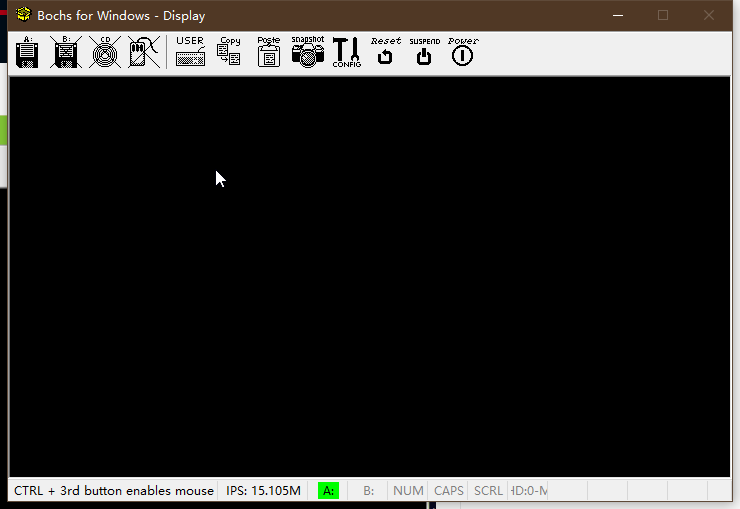Close the Bochs Display window

[x=708, y=15]
